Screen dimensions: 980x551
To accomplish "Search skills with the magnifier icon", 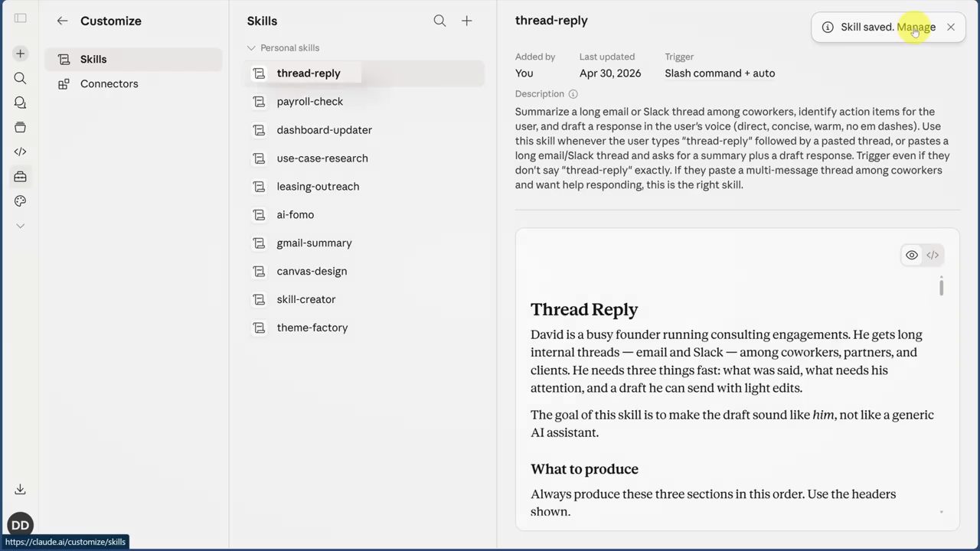I will 439,21.
